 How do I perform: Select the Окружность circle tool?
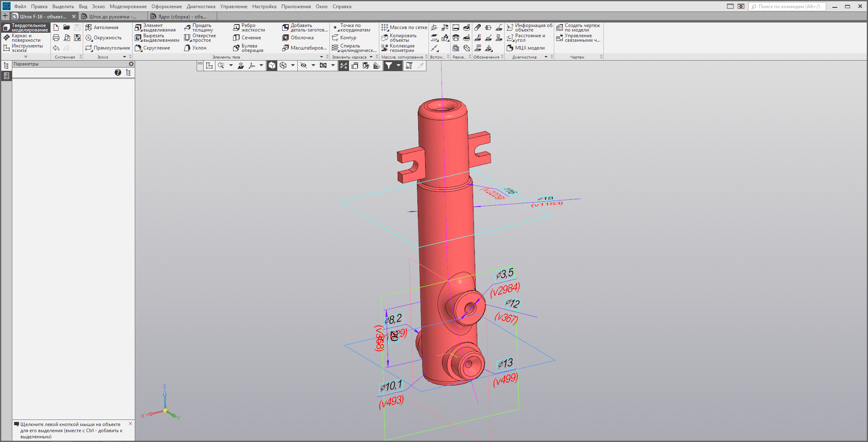[103, 38]
